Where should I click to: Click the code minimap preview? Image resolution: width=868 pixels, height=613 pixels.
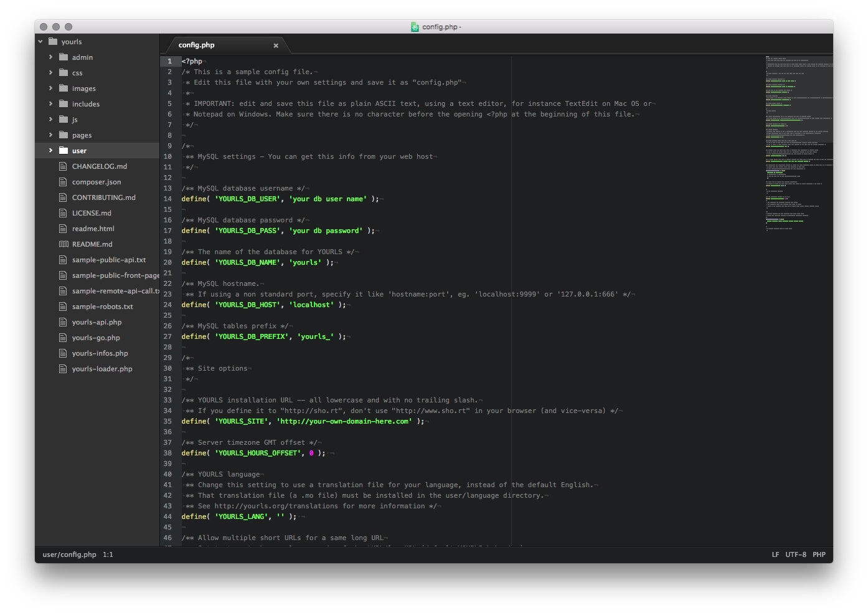coord(799,143)
